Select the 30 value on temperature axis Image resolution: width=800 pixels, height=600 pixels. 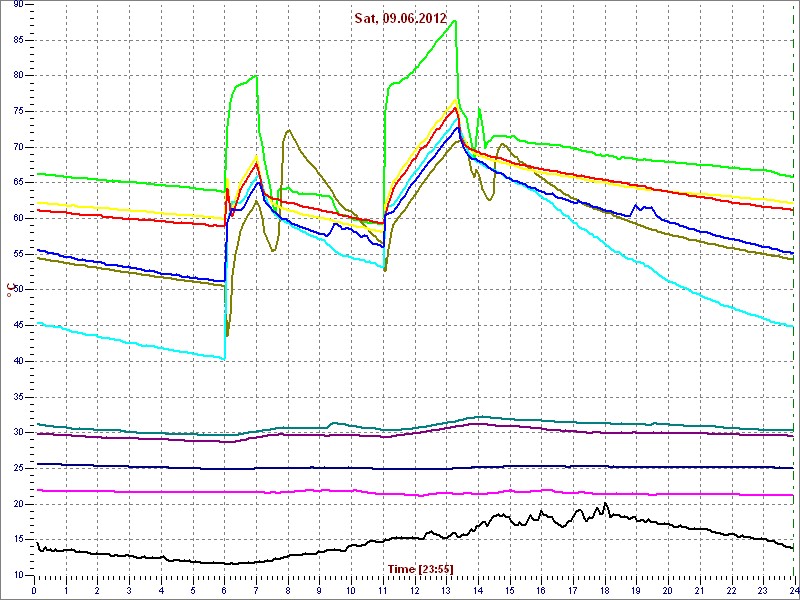tap(19, 433)
